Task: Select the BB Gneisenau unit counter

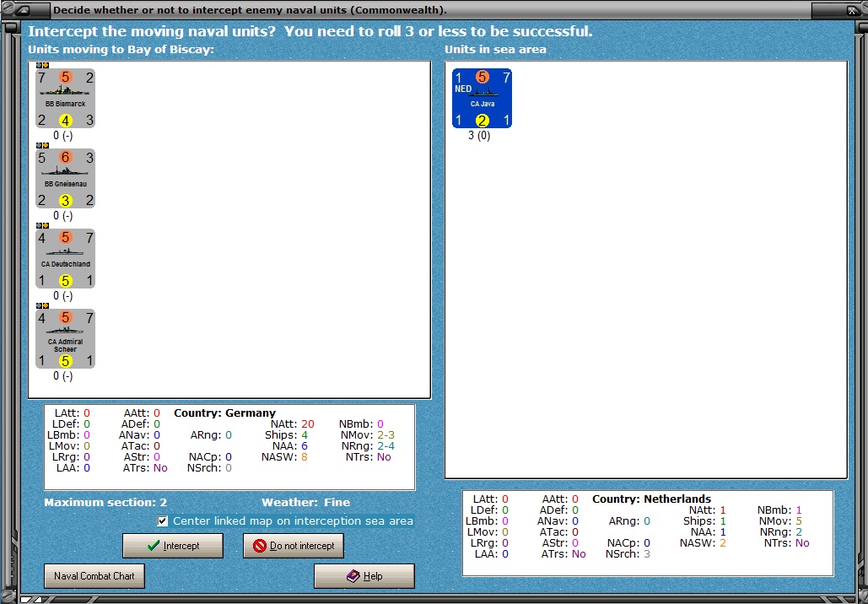Action: click(x=65, y=178)
